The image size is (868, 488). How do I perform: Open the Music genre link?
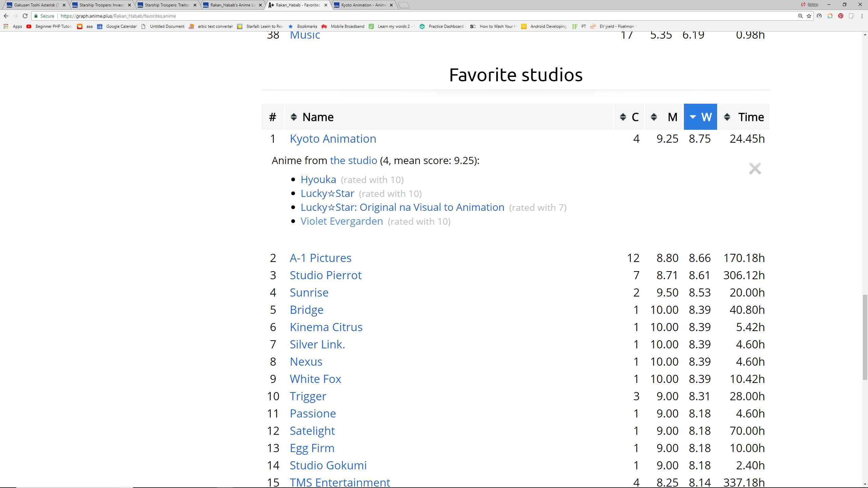tap(305, 35)
